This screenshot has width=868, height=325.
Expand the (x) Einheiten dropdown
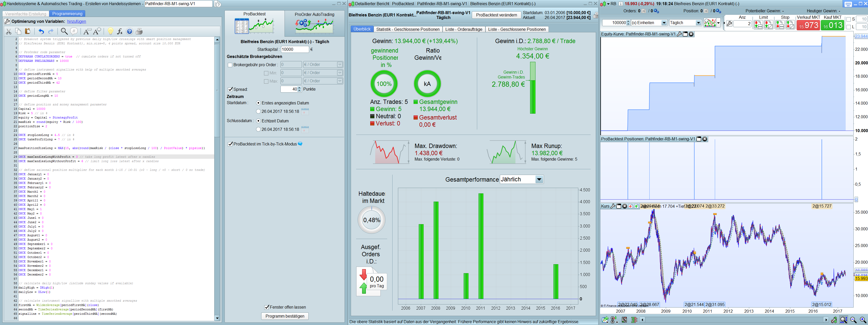(664, 23)
